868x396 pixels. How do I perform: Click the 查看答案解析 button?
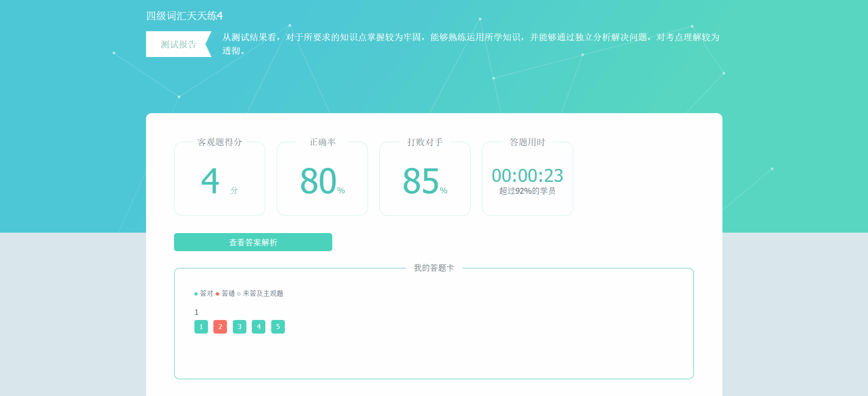click(x=253, y=242)
